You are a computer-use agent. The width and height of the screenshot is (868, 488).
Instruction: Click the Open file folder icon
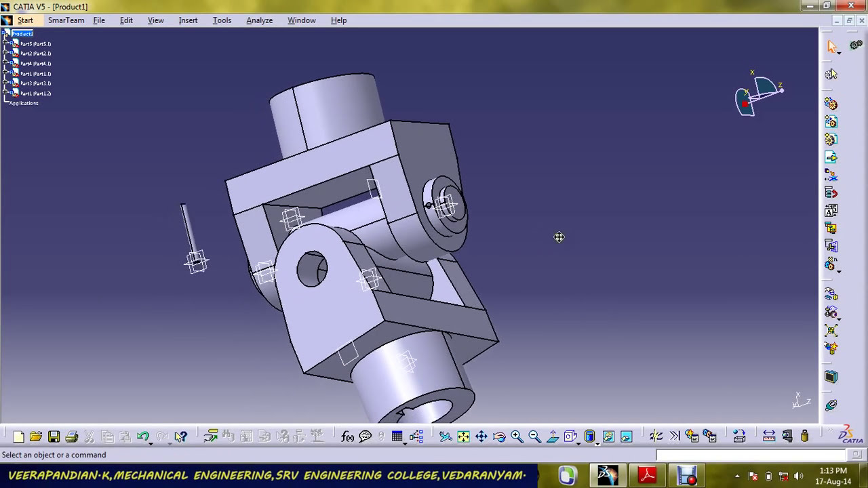[36, 436]
